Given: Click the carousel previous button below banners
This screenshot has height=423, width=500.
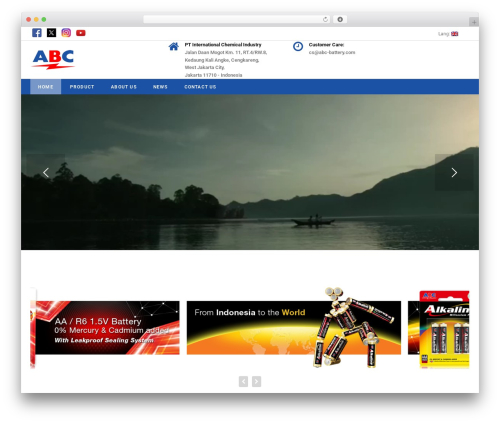Looking at the screenshot, I should coord(243,381).
